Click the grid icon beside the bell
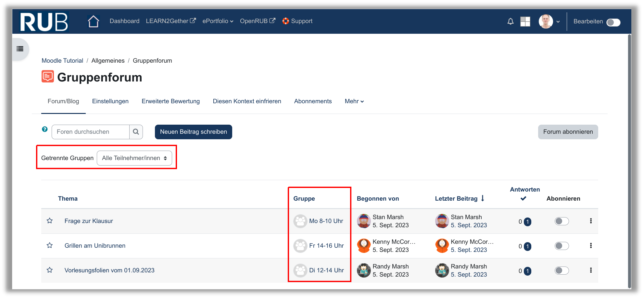This screenshot has width=644, height=298. [x=525, y=21]
